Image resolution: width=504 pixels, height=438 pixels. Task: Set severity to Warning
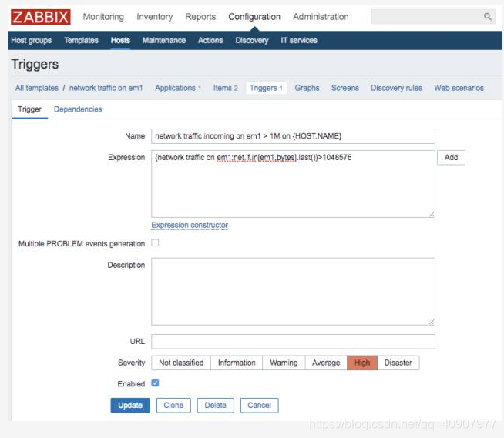point(284,363)
